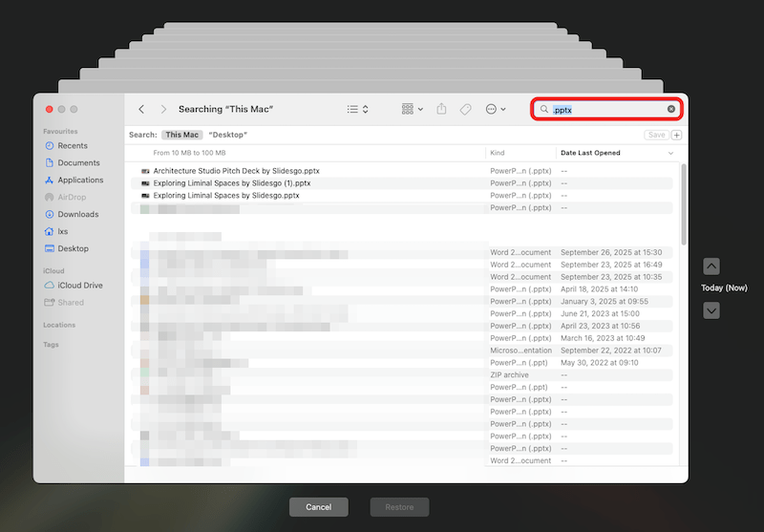Click the vertical scrollbar in file list

click(683, 205)
